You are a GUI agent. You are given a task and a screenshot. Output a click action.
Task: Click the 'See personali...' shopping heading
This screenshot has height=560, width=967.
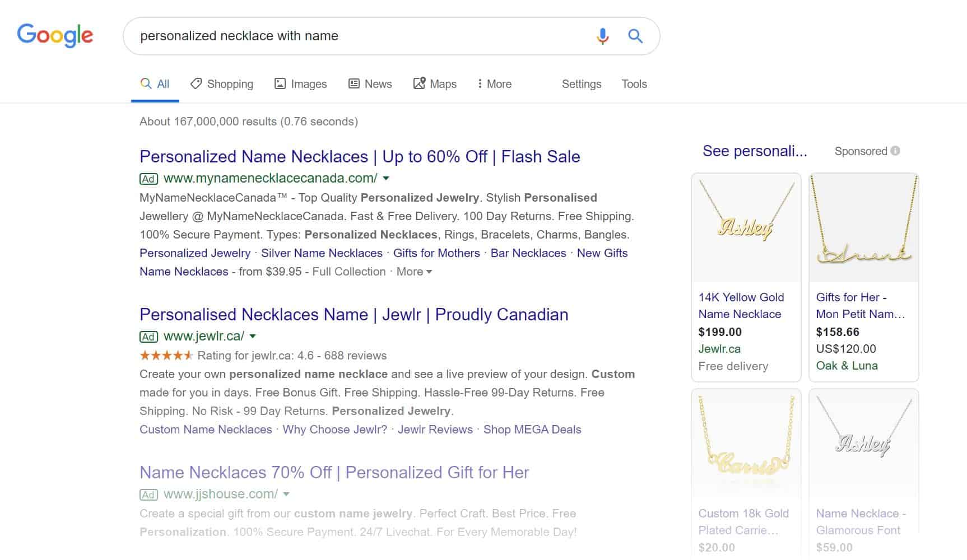click(x=755, y=151)
